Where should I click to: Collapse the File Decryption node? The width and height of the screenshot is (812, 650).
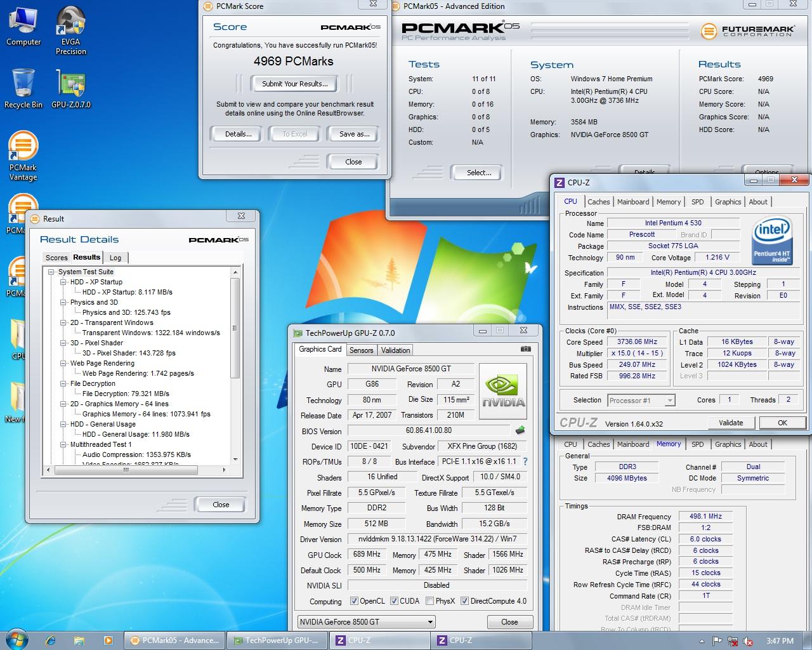point(63,383)
